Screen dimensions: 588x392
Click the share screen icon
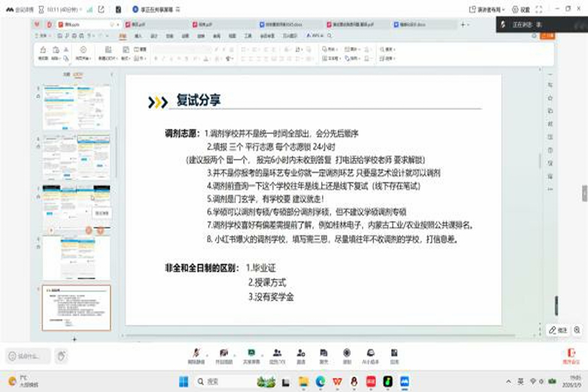coord(250,354)
